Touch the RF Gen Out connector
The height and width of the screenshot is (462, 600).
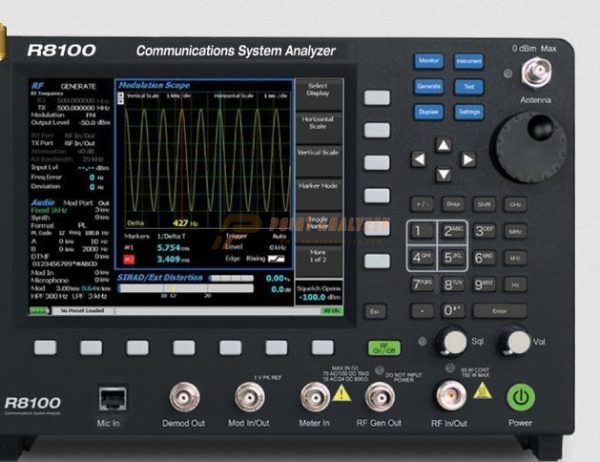pyautogui.click(x=379, y=397)
